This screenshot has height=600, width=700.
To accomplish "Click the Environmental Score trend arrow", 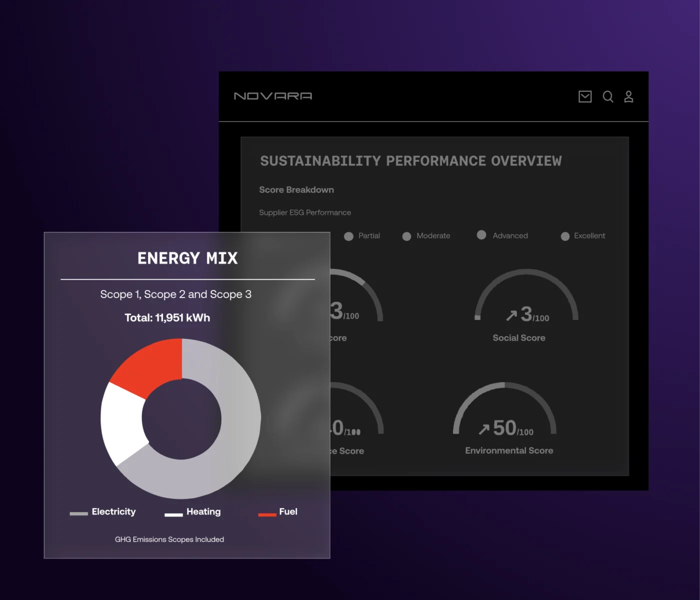I will tap(484, 429).
